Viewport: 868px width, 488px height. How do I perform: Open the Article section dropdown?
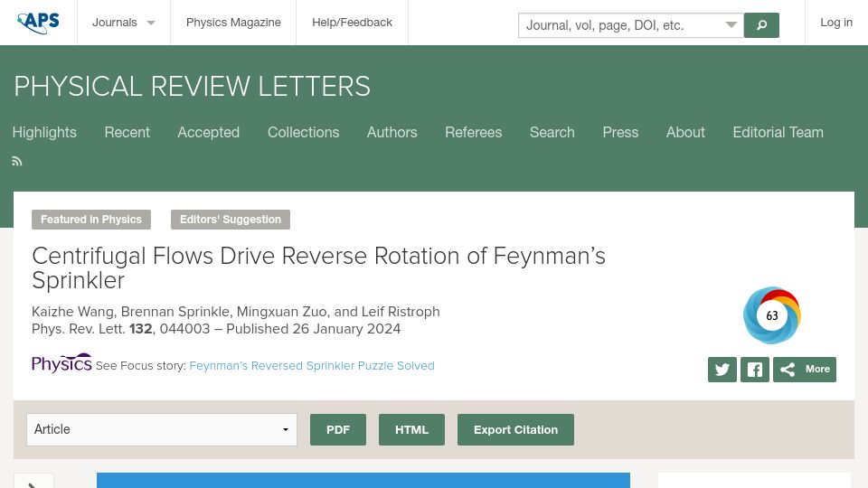pos(162,430)
